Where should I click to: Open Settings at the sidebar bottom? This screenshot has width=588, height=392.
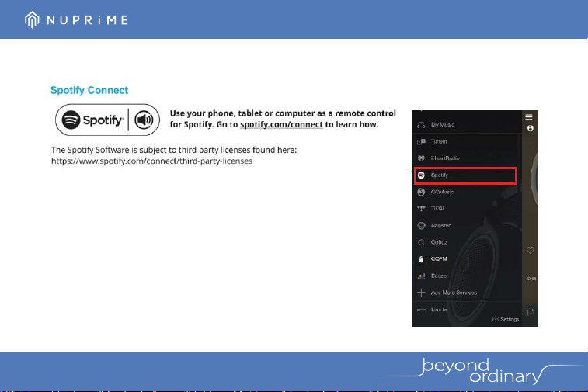point(506,319)
